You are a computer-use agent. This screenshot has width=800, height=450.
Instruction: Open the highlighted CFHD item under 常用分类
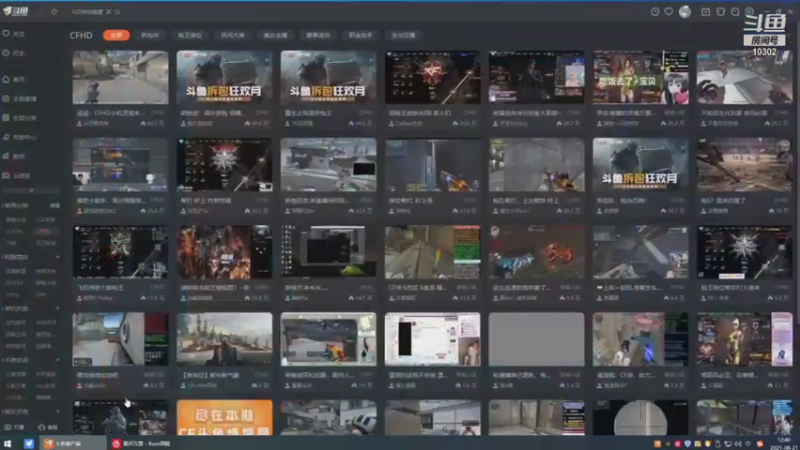click(x=44, y=231)
